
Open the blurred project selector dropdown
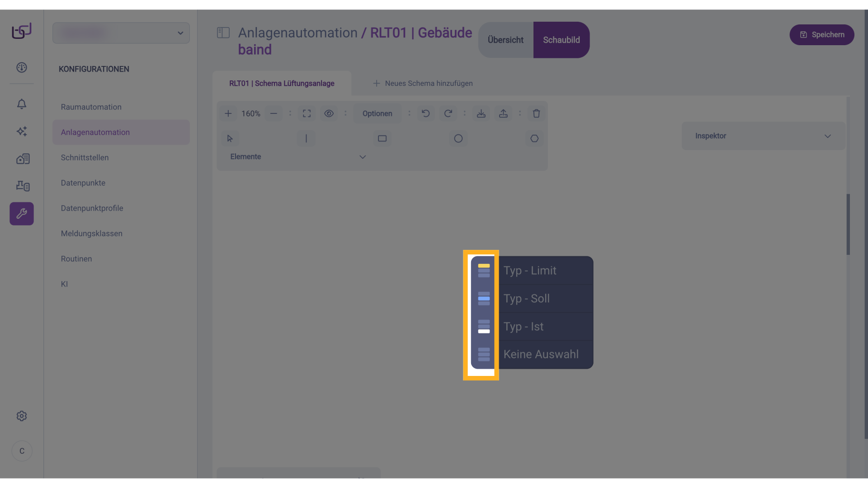121,33
